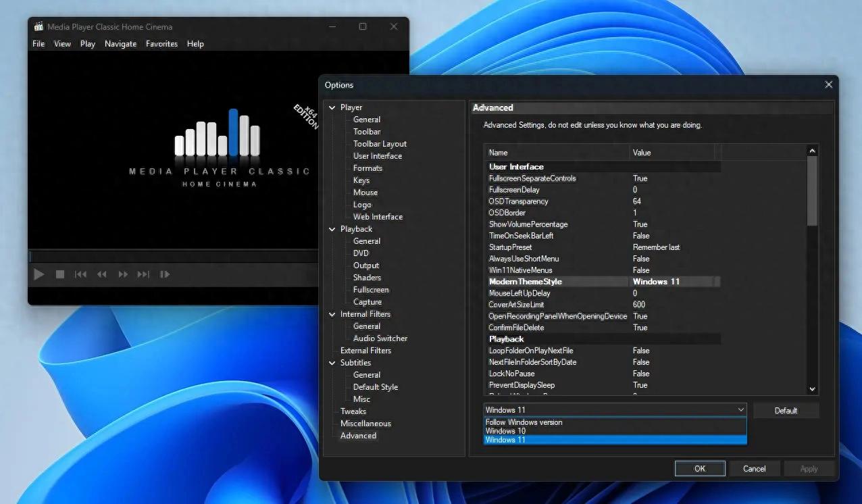862x504 pixels.
Task: Click the Default button
Action: [786, 411]
